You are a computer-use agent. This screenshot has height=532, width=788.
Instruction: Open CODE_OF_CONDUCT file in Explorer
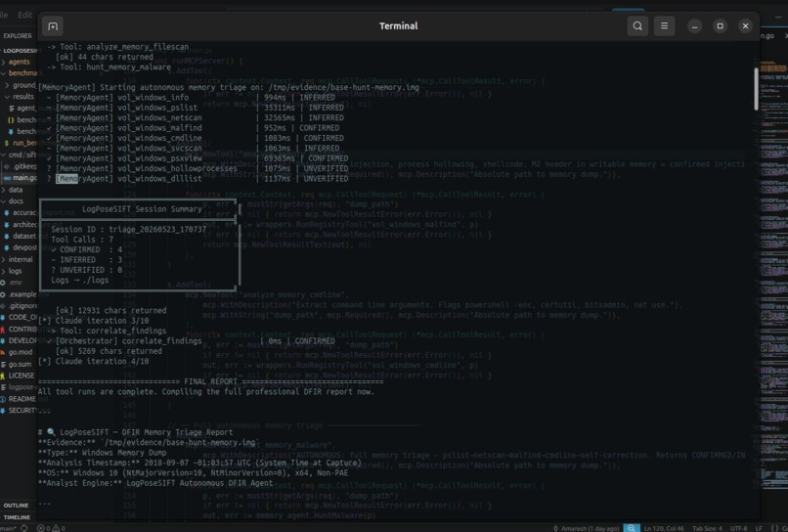(20, 317)
